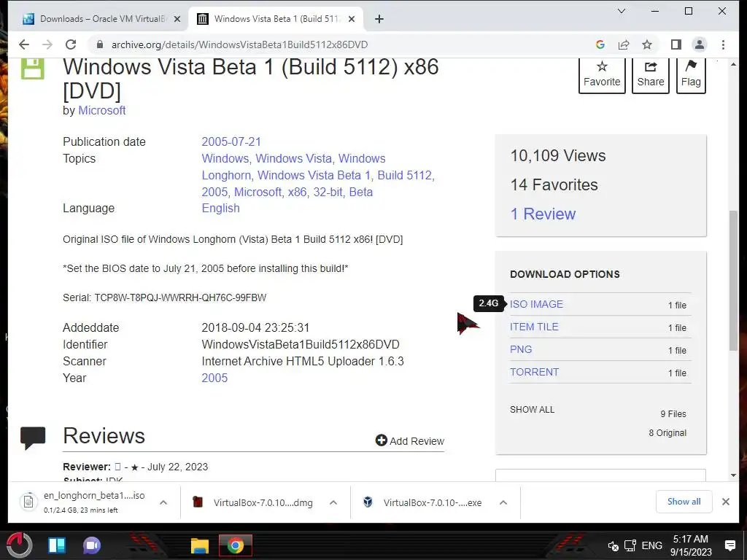Screen dimensions: 747x560
Task: Open the Build 5112 topic link
Action: [404, 175]
